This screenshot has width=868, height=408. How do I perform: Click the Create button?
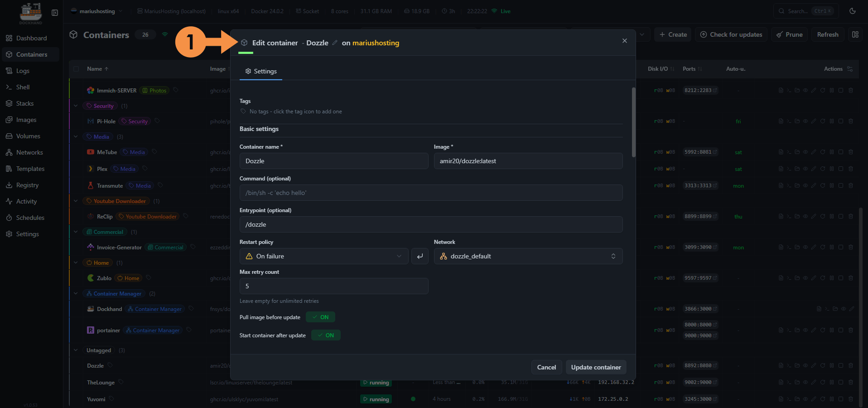673,34
